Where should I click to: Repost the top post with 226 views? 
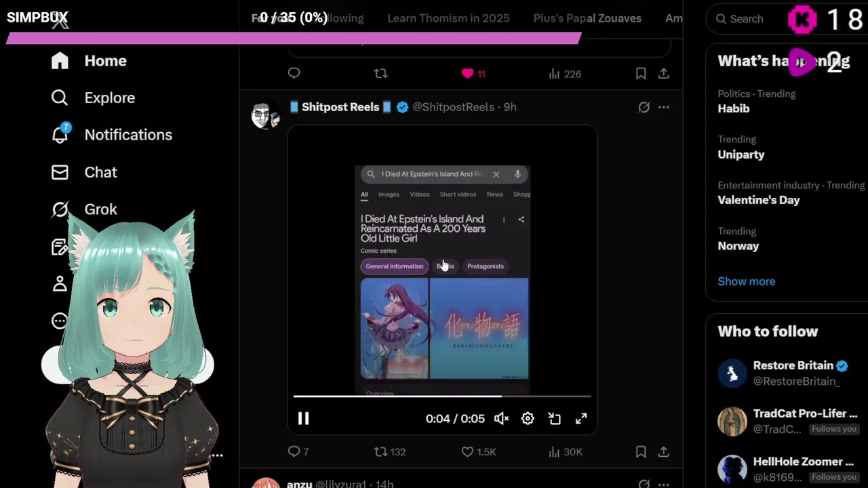[380, 73]
